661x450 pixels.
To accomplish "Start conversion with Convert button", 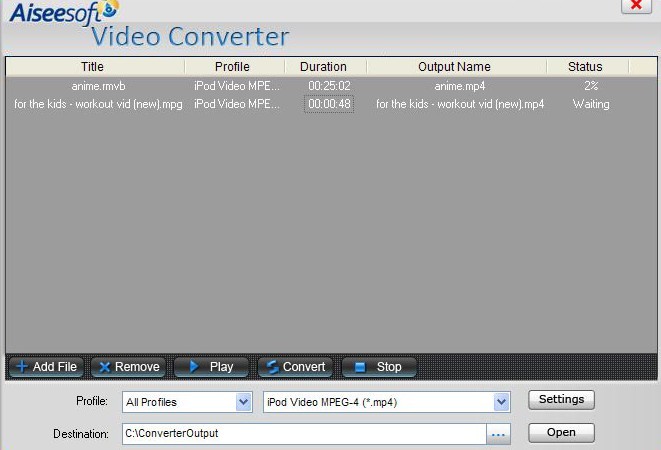I will point(295,367).
